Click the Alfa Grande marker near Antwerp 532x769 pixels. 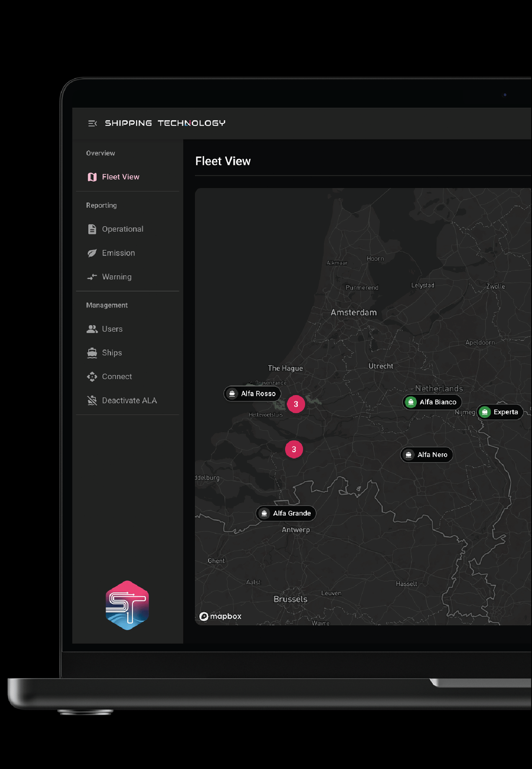286,513
